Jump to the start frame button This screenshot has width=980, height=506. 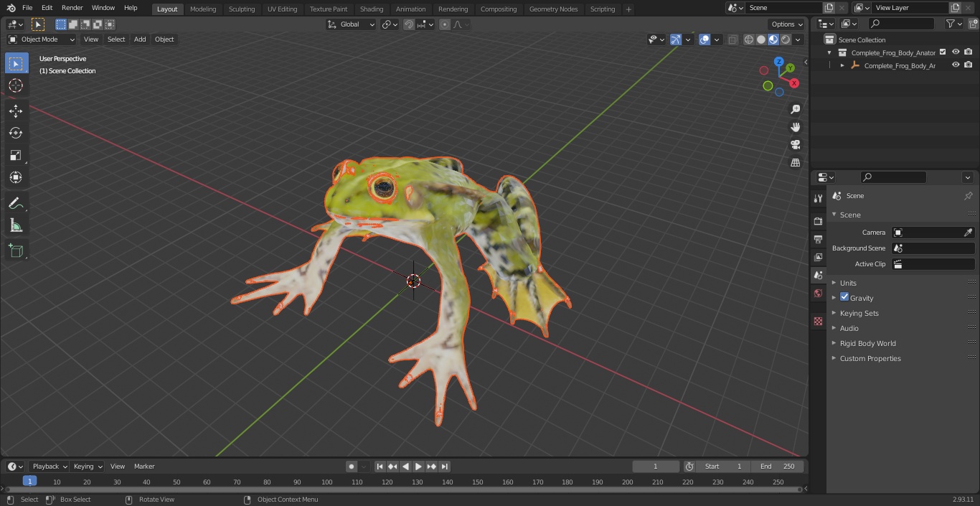click(x=380, y=467)
